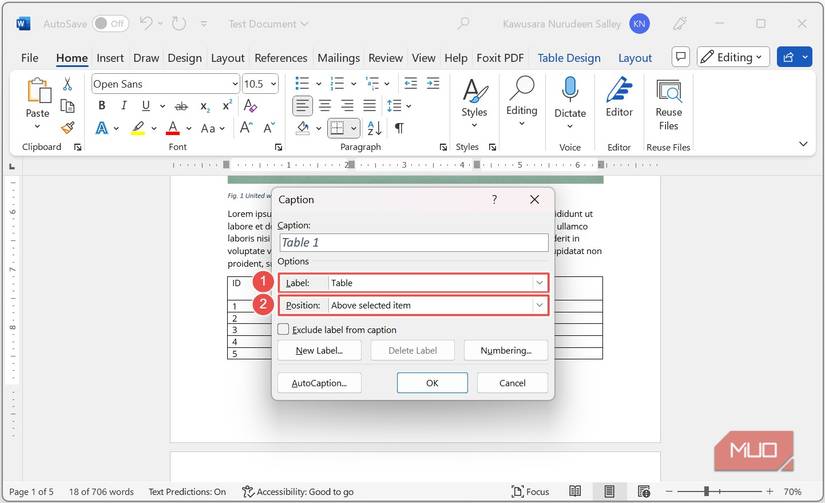This screenshot has width=825, height=503.
Task: Show paragraph marks with the pilcrow icon
Action: pyautogui.click(x=399, y=128)
